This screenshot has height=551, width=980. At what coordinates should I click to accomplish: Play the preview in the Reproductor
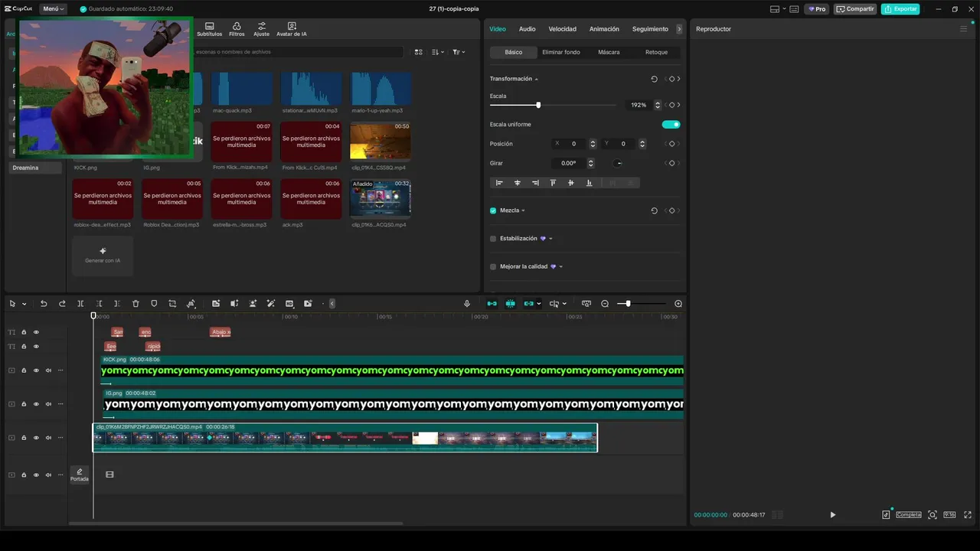(833, 515)
